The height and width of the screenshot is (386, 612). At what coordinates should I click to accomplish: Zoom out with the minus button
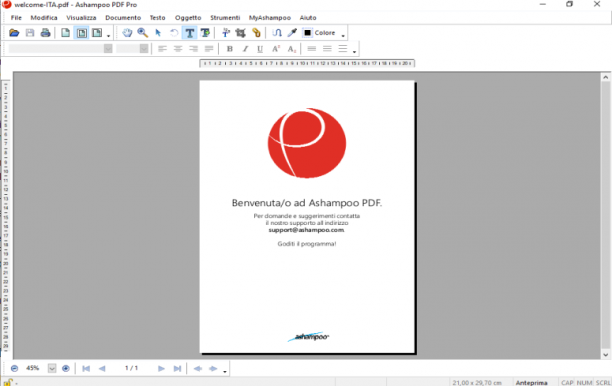click(14, 368)
